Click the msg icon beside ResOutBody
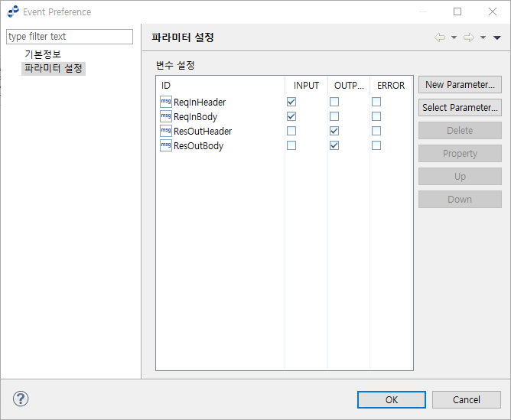511x420 pixels. pyautogui.click(x=166, y=145)
